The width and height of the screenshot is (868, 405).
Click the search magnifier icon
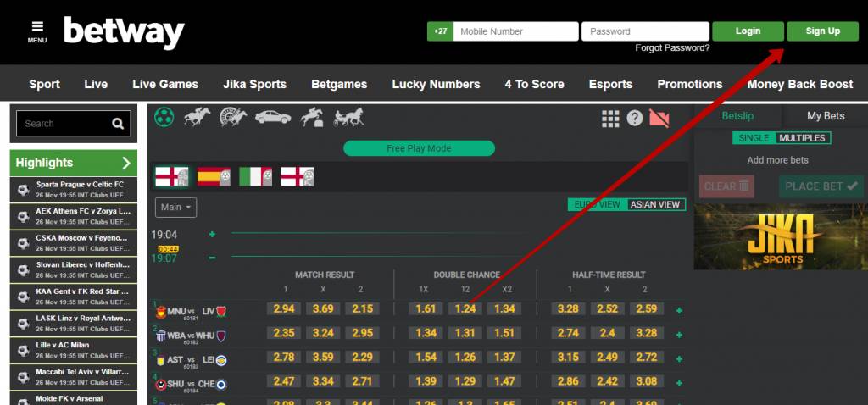(118, 124)
